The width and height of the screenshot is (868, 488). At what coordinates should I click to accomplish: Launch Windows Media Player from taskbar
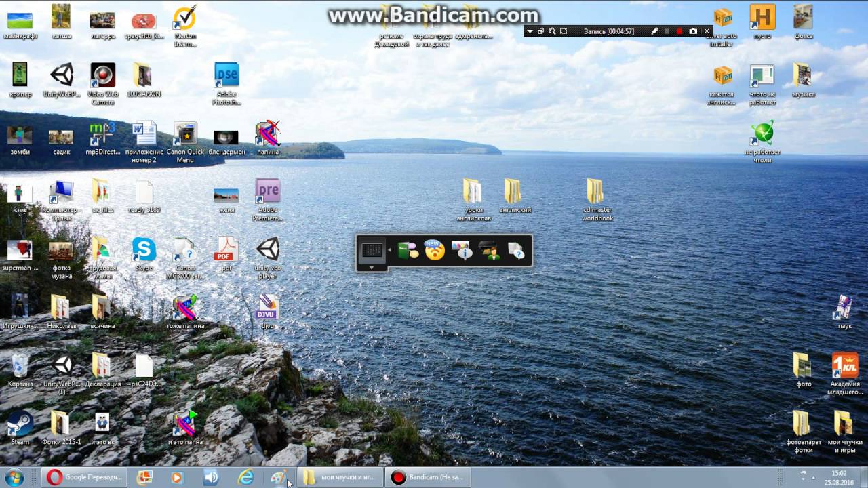[177, 477]
